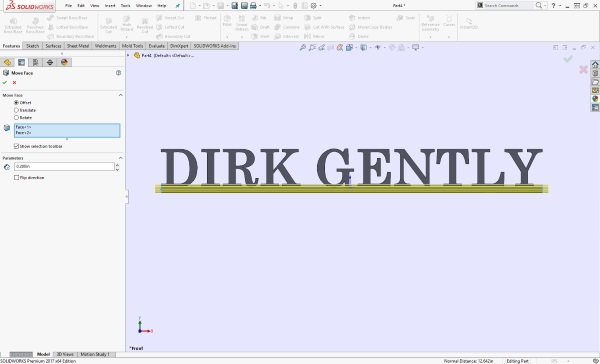Switch to the Evaluate ribbon tab
Viewport: 600px width, 364px height.
(x=157, y=46)
